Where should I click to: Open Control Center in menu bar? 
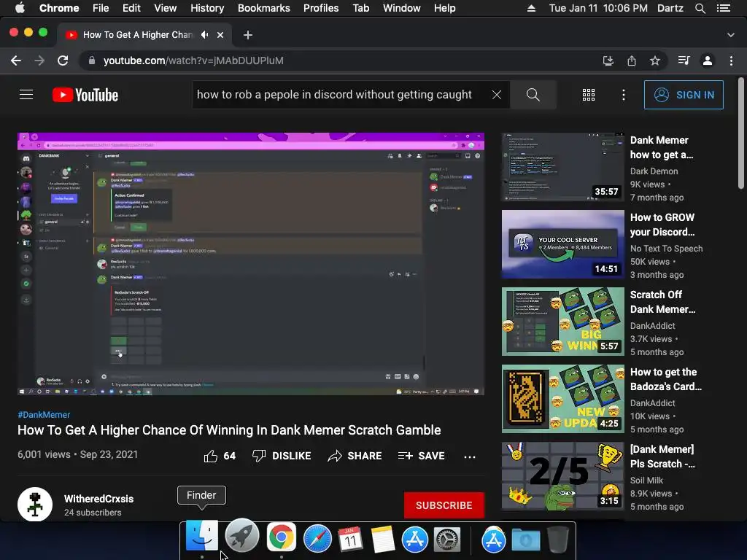[724, 8]
